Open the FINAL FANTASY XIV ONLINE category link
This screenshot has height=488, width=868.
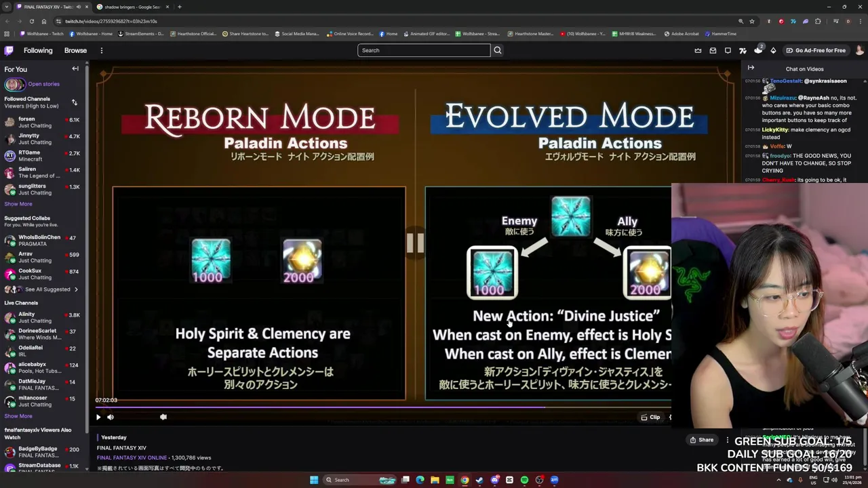[x=132, y=457]
